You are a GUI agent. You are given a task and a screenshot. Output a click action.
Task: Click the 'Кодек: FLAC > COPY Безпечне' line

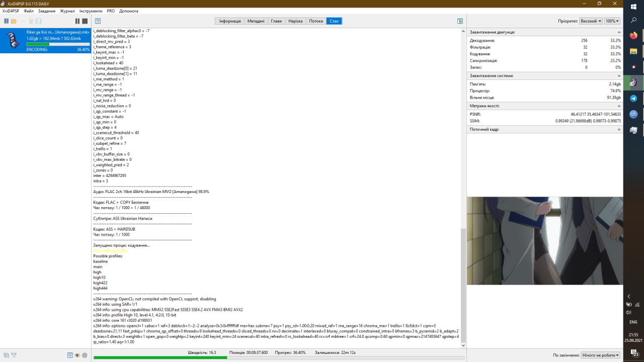click(121, 202)
